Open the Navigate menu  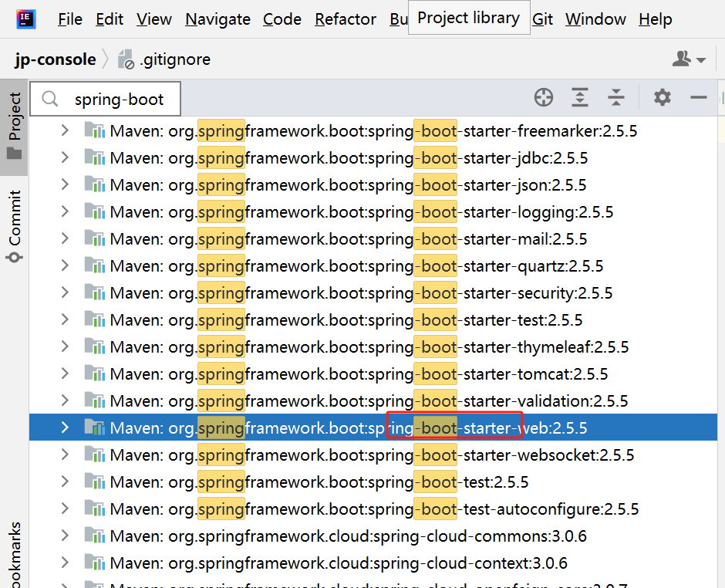click(217, 19)
